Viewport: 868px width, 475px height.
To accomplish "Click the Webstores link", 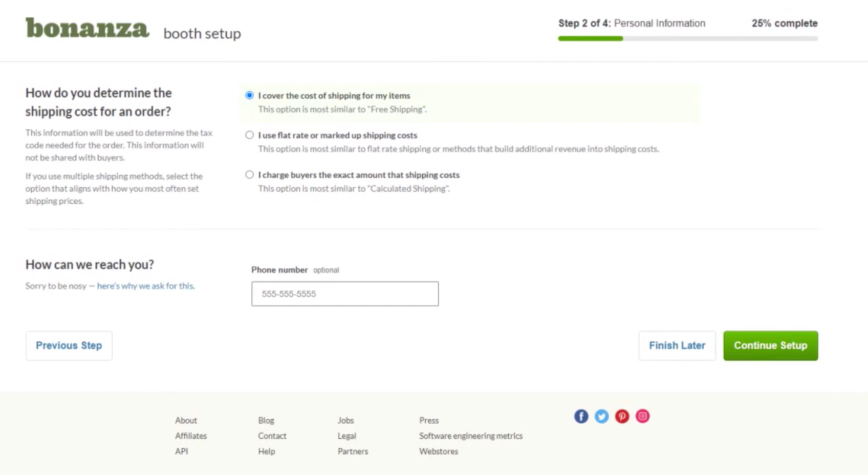I will point(438,451).
